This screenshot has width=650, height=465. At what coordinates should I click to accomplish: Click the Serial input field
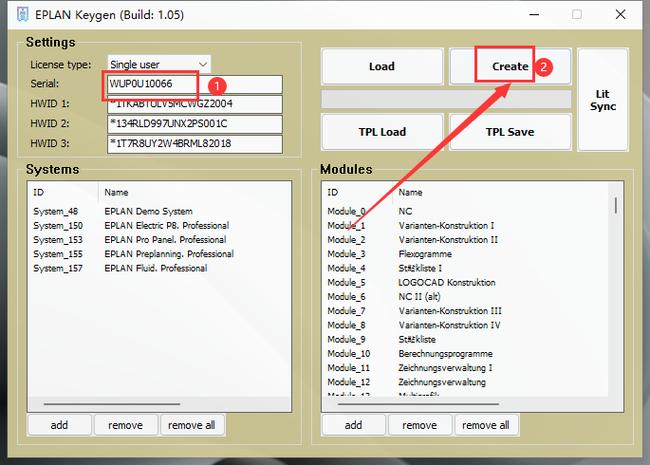coord(195,84)
